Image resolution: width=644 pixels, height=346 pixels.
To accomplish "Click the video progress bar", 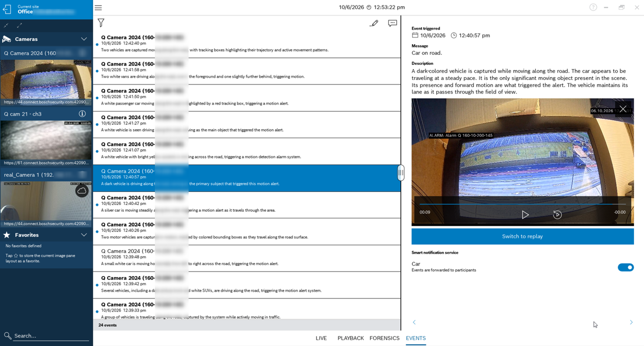I will click(x=522, y=204).
